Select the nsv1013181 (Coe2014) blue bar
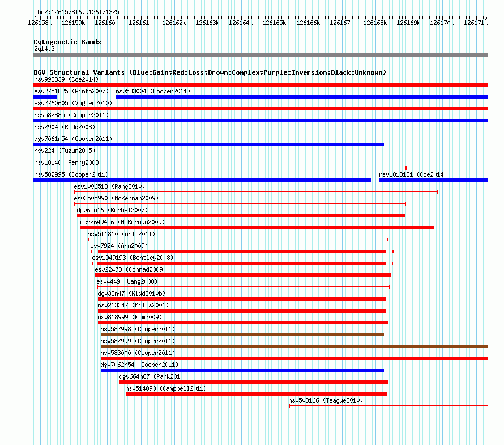Viewport: 504px width, 445px height. click(434, 180)
